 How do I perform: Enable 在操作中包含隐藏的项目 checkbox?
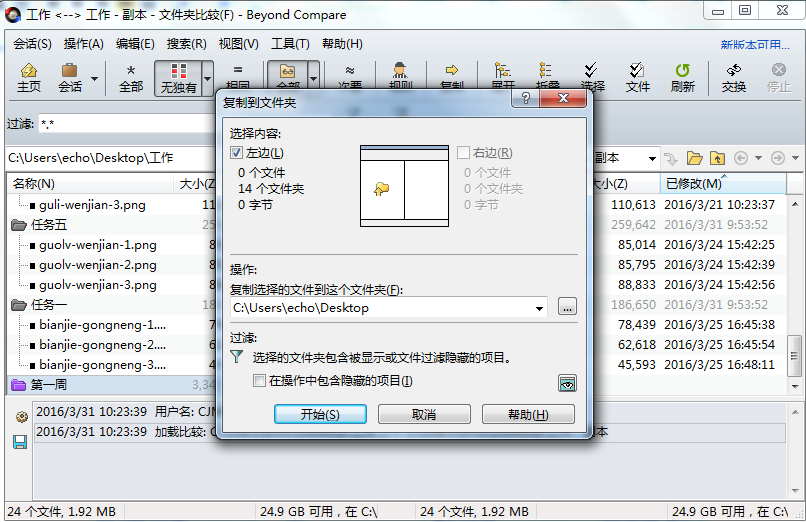(260, 381)
